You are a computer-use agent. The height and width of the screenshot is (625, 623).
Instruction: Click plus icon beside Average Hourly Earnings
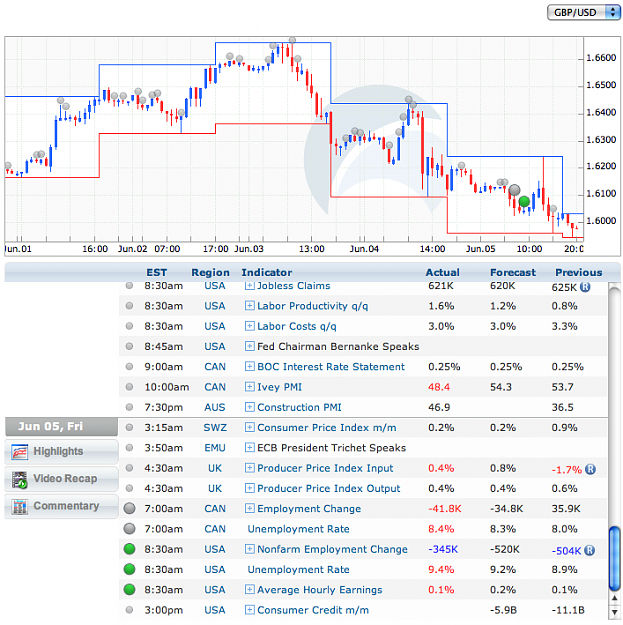click(250, 590)
